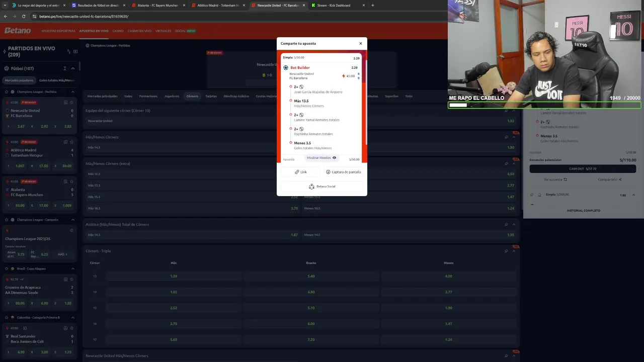This screenshot has height=362, width=644.
Task: Toggle notification bell for Simple S/200.00 bet
Action: tap(539, 195)
